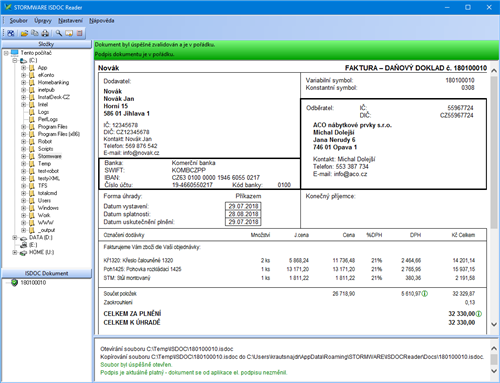Click the Logs folder icon
The height and width of the screenshot is (383, 500).
(x=32, y=112)
